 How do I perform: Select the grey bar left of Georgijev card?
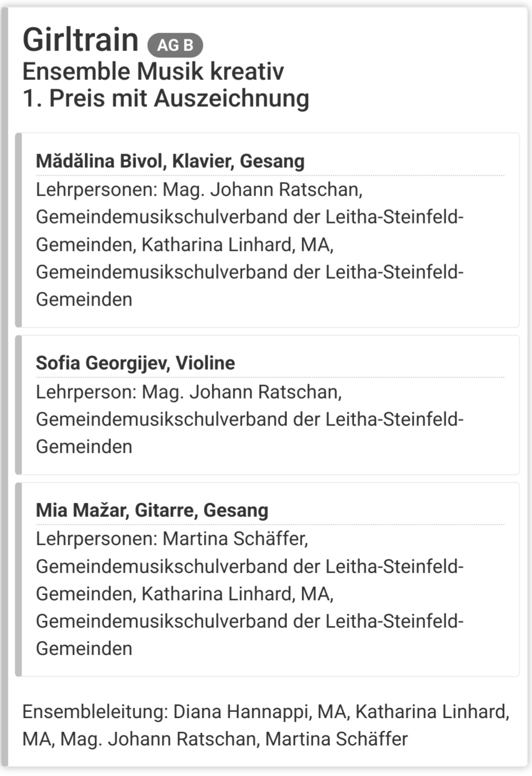18,405
